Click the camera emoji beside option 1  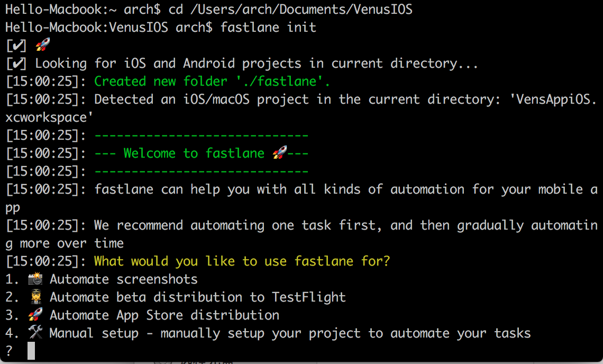(35, 279)
